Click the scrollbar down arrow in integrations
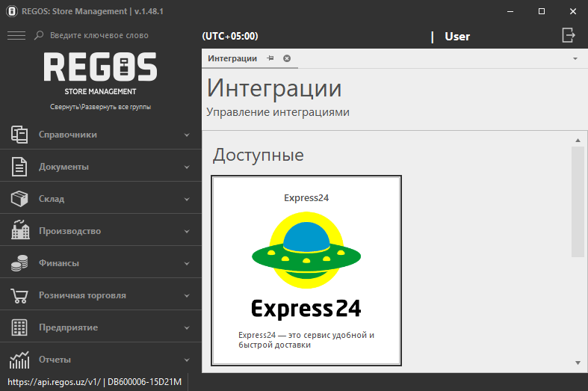 pos(578,362)
